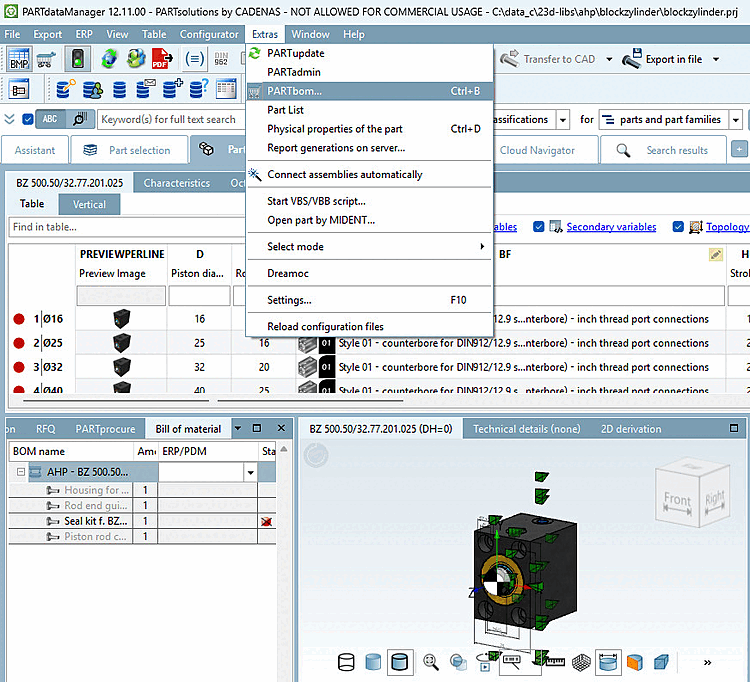Click the DIN 962 toolbar icon

221,59
